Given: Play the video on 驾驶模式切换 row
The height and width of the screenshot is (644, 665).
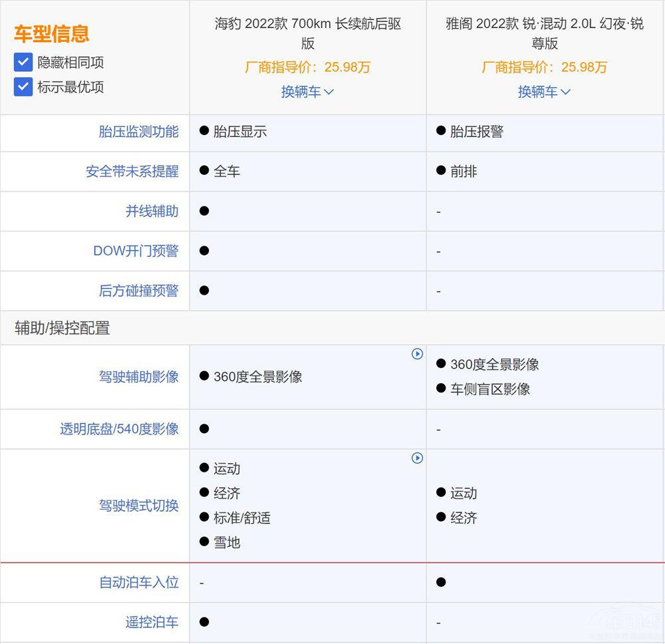Looking at the screenshot, I should click(418, 458).
